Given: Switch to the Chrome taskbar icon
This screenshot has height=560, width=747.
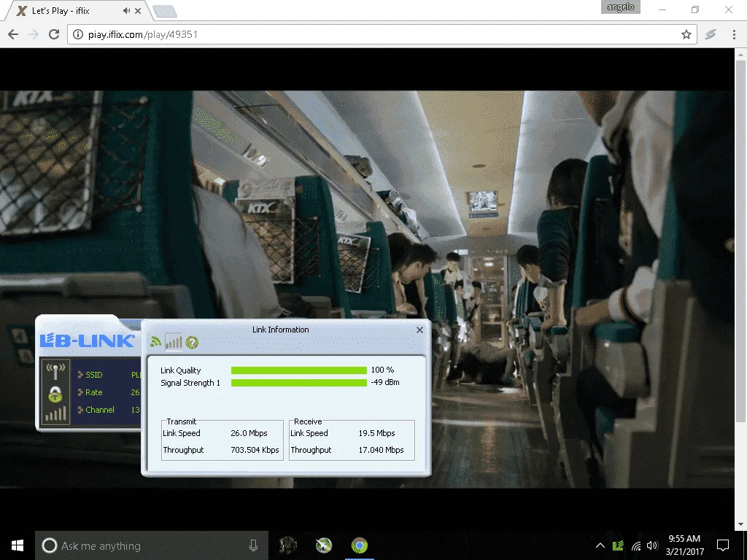Looking at the screenshot, I should tap(360, 545).
